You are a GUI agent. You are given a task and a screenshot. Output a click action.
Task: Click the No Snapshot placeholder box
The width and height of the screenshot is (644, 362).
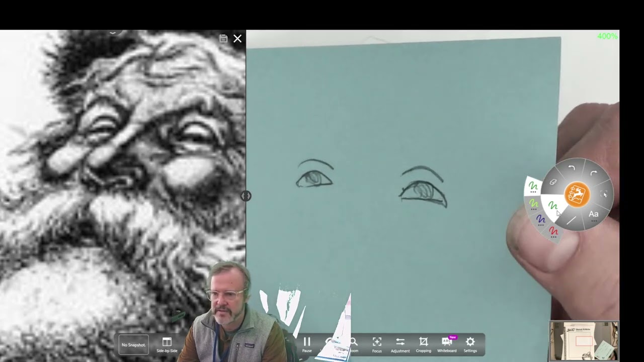pyautogui.click(x=133, y=345)
